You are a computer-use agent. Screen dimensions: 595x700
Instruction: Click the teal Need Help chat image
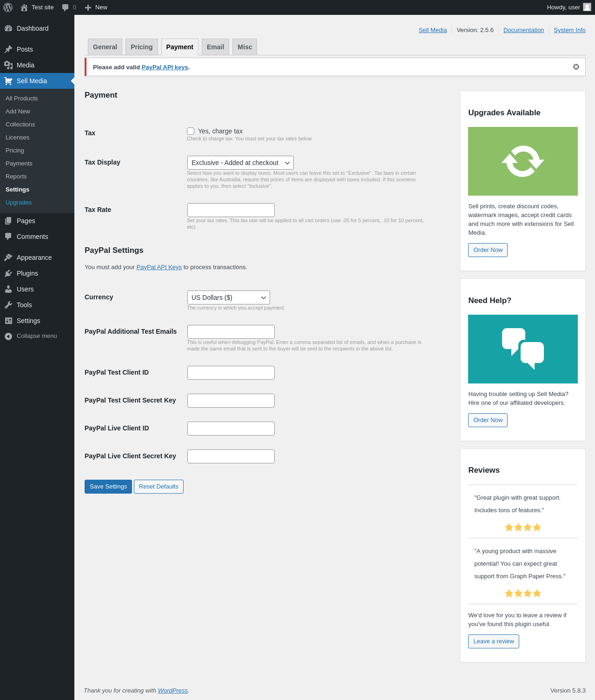click(x=523, y=349)
